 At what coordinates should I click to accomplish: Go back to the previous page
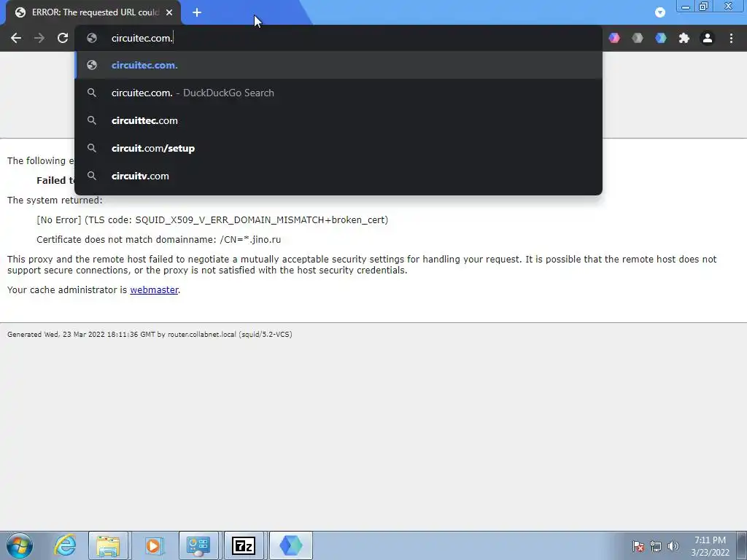pos(16,38)
